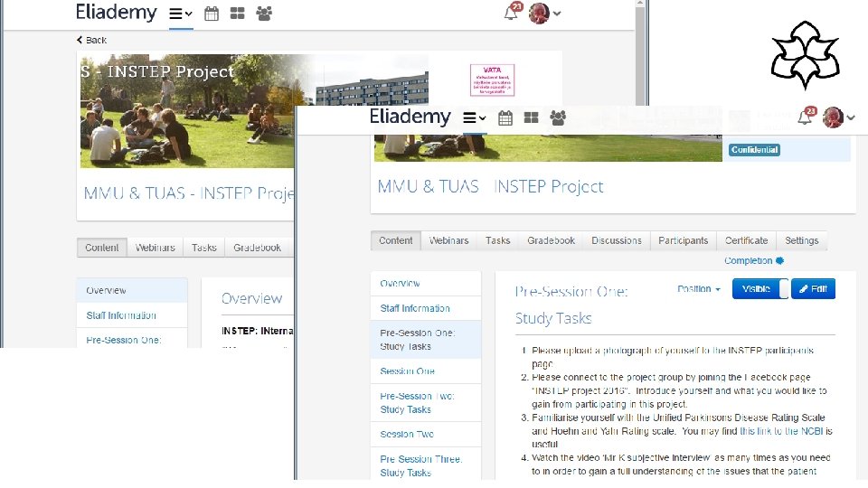
Task: Select Overview in front window sidebar
Action: (426, 283)
